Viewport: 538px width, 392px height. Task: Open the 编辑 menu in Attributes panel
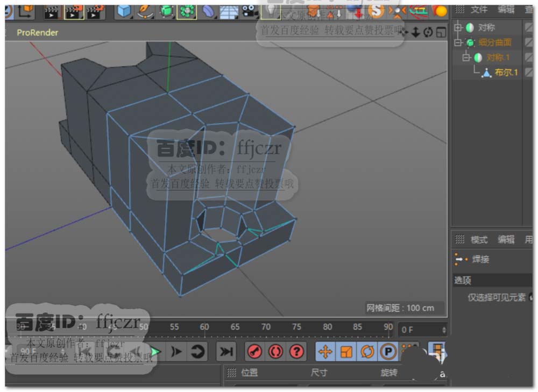[506, 239]
